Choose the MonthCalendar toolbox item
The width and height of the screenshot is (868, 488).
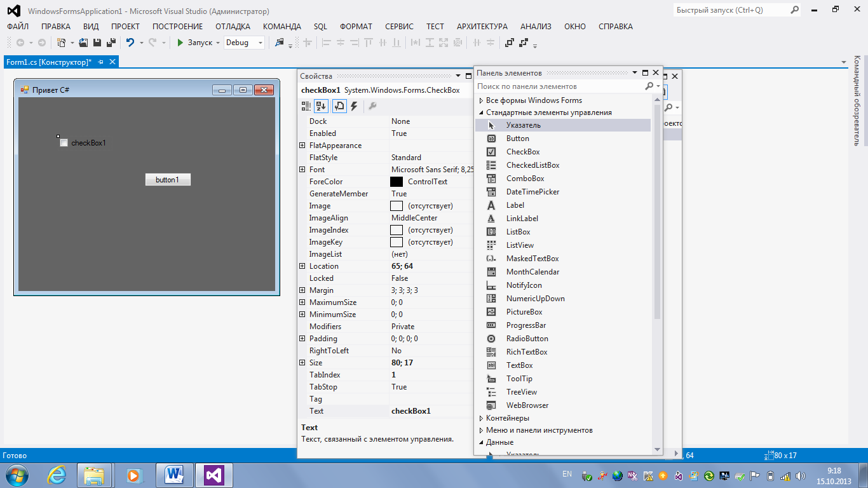pyautogui.click(x=563, y=272)
